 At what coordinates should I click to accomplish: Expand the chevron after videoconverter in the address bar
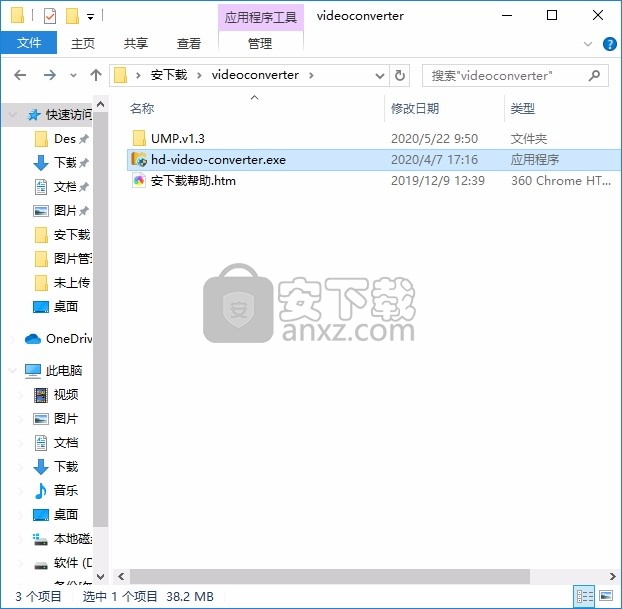pos(311,75)
